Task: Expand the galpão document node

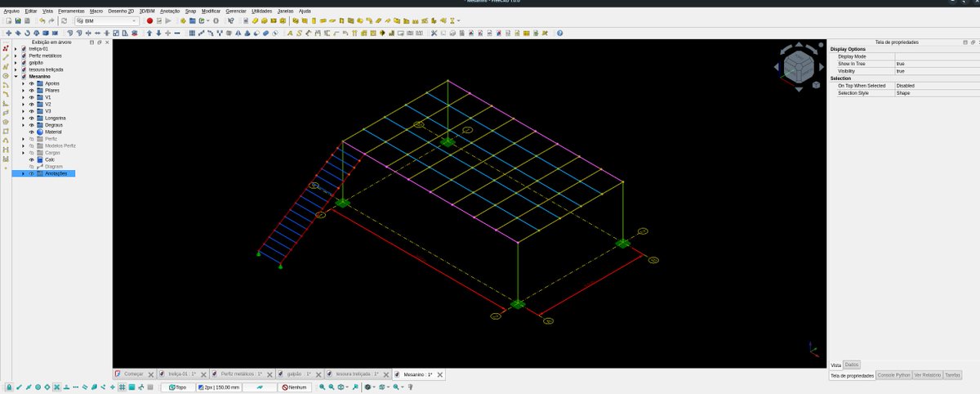Action: pos(16,63)
